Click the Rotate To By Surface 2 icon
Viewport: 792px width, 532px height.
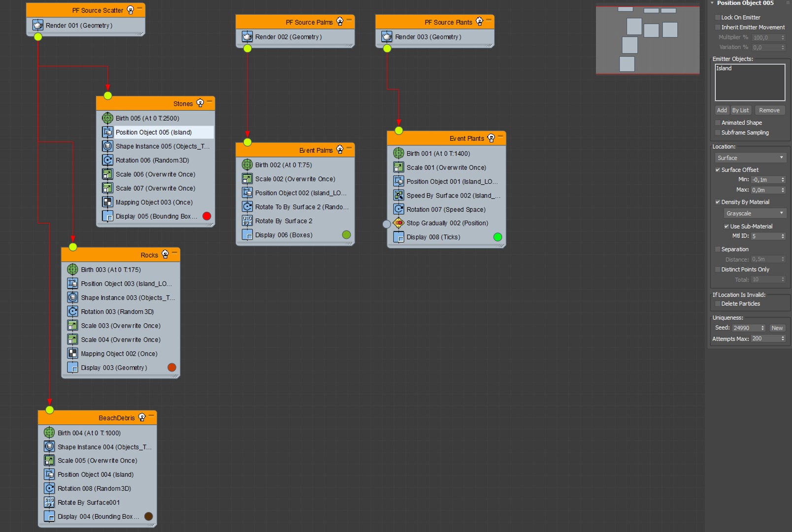(x=247, y=207)
